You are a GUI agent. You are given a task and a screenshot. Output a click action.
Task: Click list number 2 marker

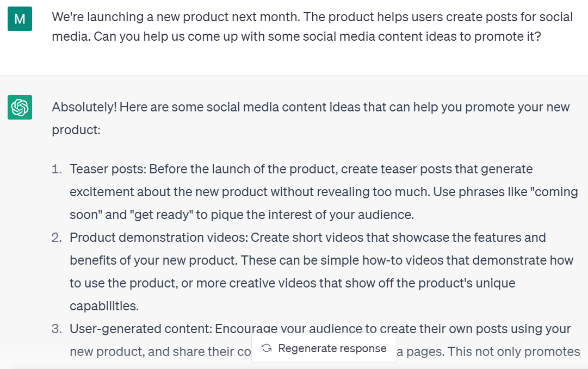point(57,237)
